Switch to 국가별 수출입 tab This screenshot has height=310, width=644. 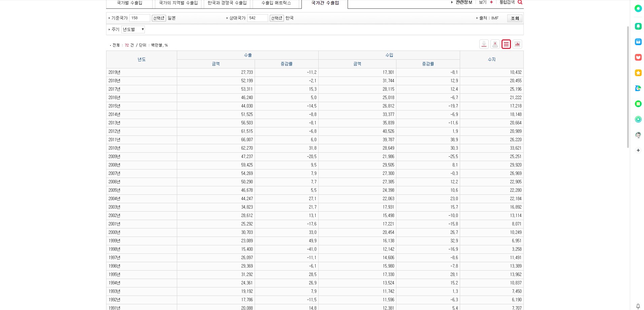coord(129,3)
